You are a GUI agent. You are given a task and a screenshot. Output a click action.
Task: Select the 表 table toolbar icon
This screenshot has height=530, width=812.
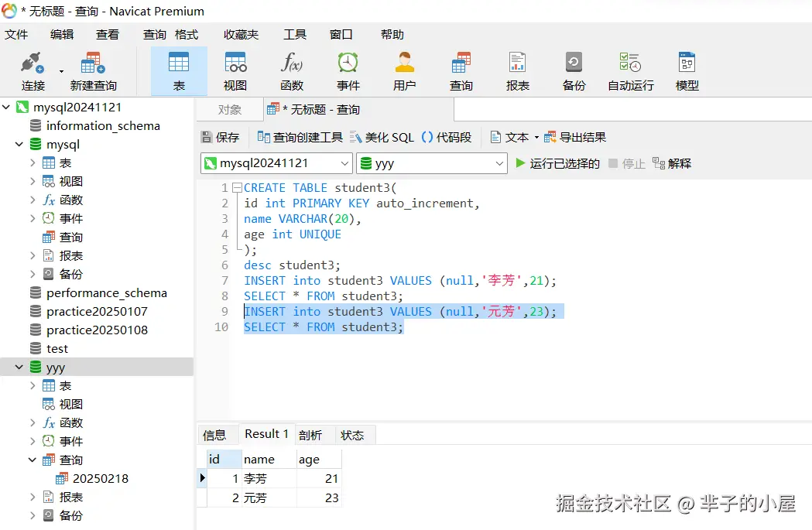click(179, 71)
